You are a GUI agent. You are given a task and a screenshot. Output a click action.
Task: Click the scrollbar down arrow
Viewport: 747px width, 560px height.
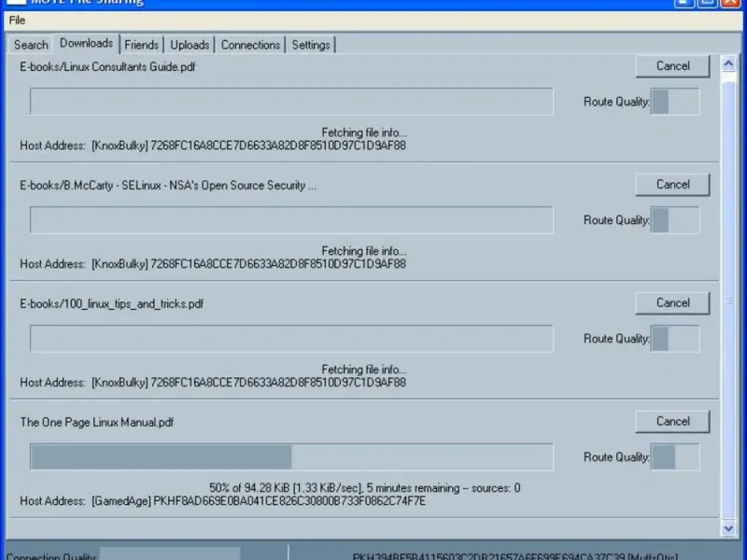click(728, 528)
